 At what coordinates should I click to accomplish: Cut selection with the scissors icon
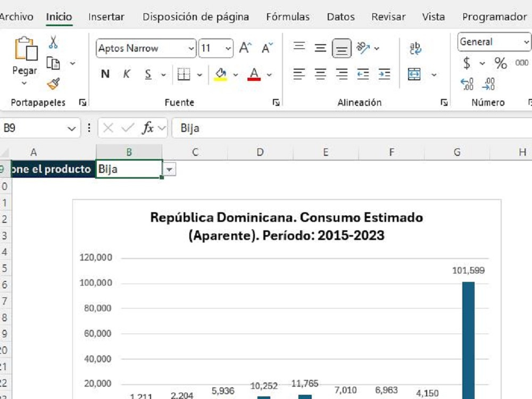[53, 42]
